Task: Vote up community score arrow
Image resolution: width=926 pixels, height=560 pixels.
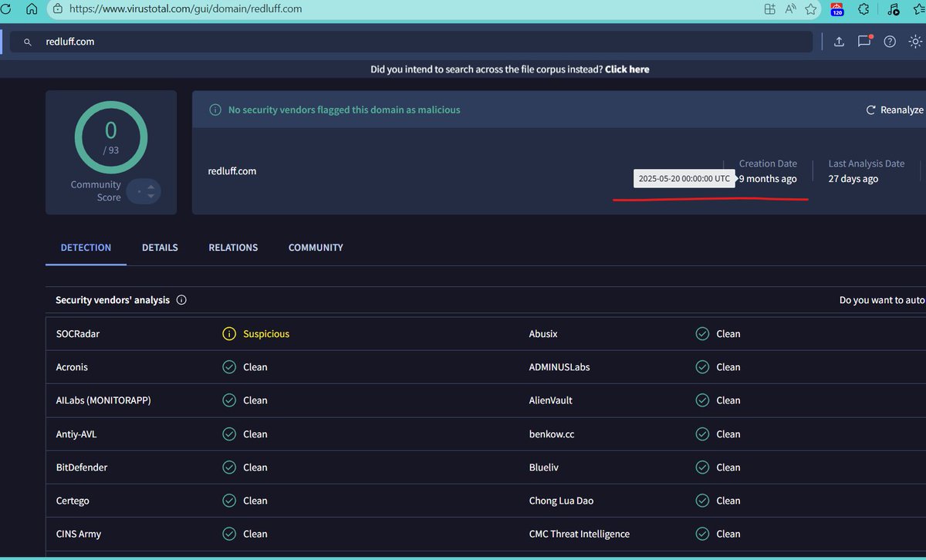Action: (150, 185)
